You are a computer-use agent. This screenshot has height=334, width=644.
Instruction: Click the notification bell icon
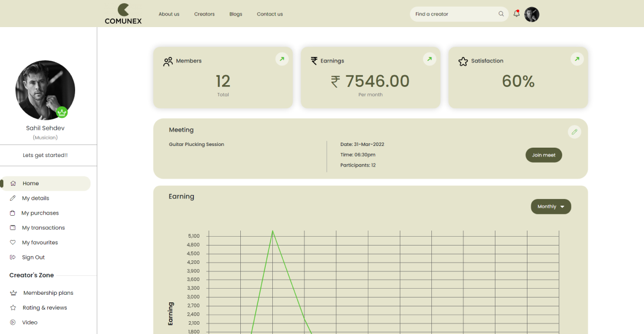tap(516, 14)
